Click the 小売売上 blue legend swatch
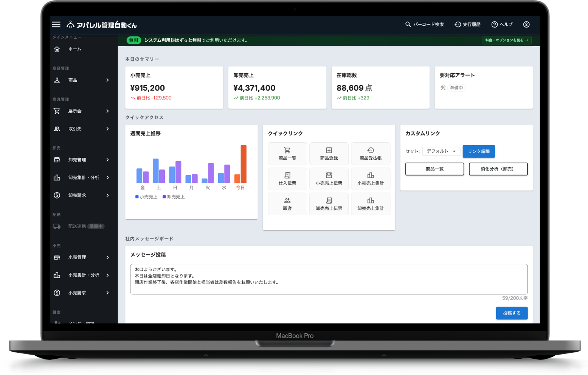Viewport: 588px width, 375px height. click(x=137, y=197)
